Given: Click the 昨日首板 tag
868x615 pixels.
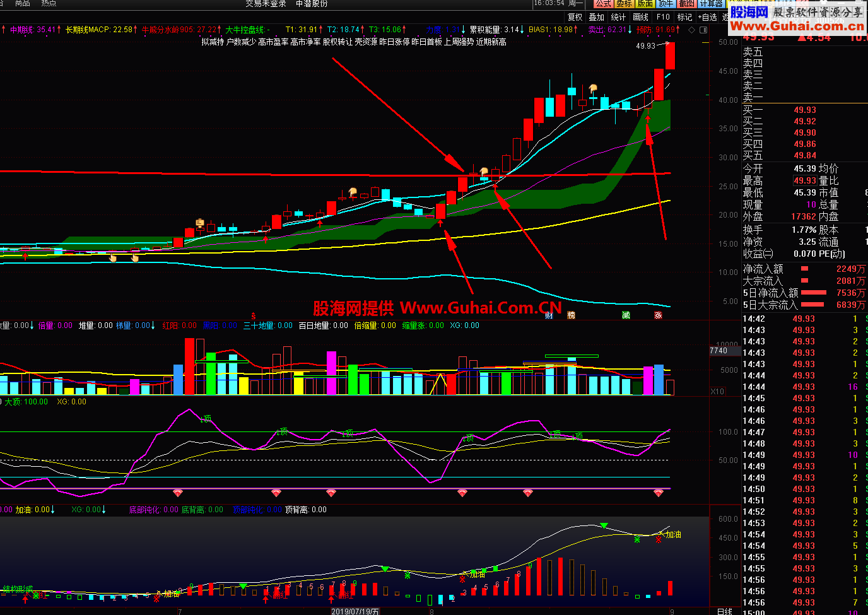Looking at the screenshot, I should pos(427,42).
